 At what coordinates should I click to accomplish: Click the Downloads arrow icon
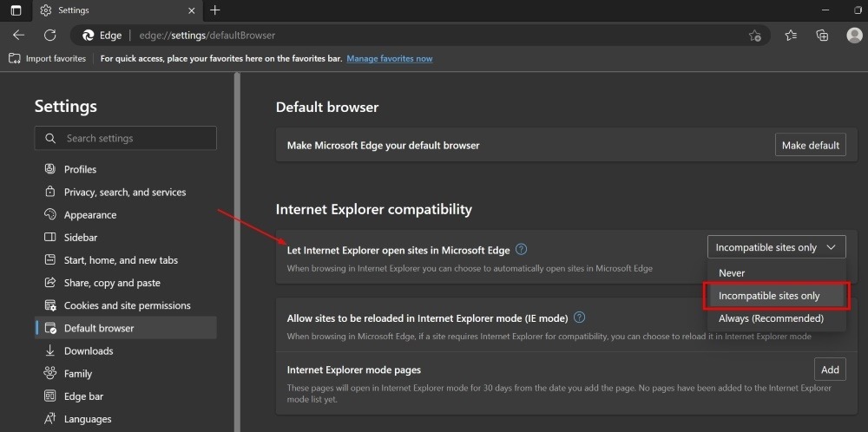[x=50, y=350]
